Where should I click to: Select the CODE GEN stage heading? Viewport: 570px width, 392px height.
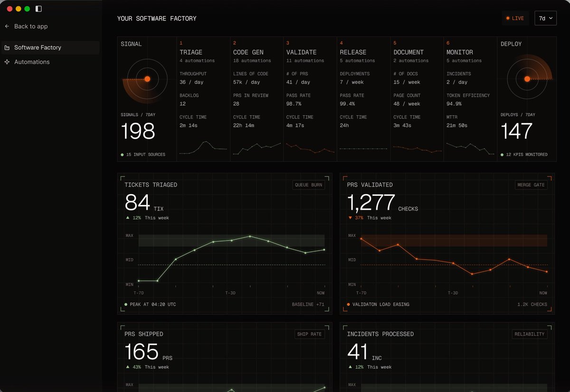tap(248, 52)
